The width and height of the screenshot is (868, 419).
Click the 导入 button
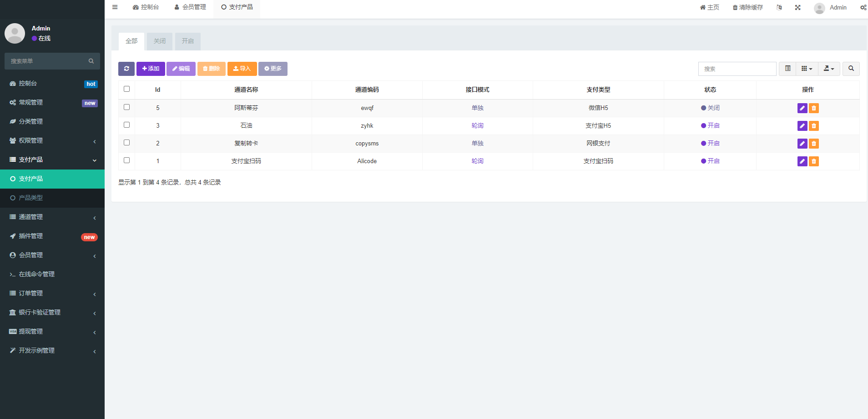click(242, 69)
